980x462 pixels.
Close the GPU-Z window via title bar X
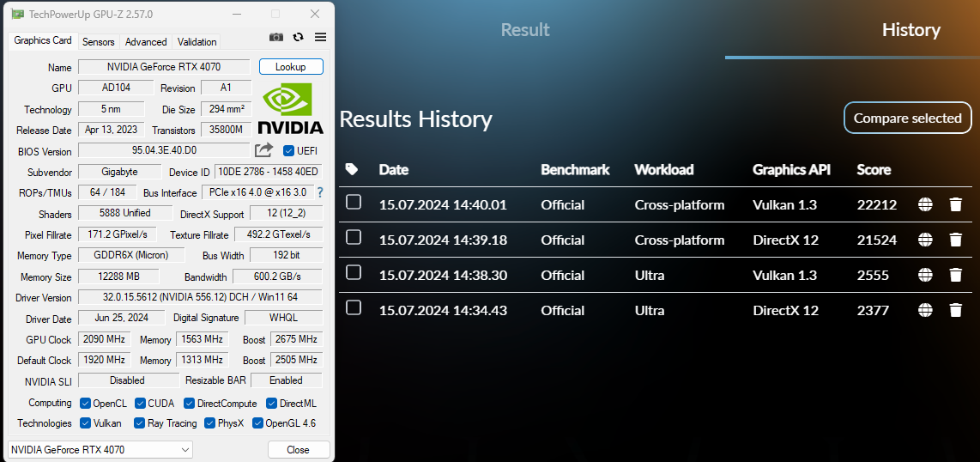pyautogui.click(x=315, y=14)
